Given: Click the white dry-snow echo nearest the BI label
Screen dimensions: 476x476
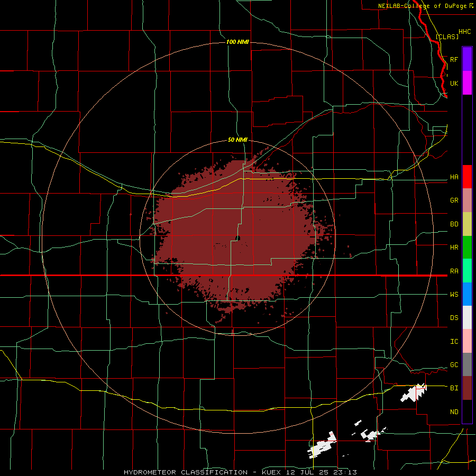Looking at the screenshot, I should coord(414,393).
